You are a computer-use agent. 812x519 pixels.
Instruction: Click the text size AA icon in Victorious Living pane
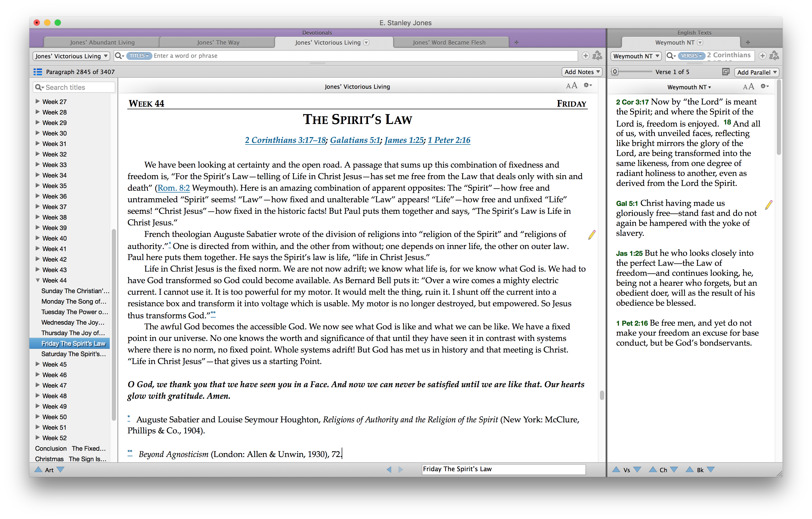[x=571, y=86]
